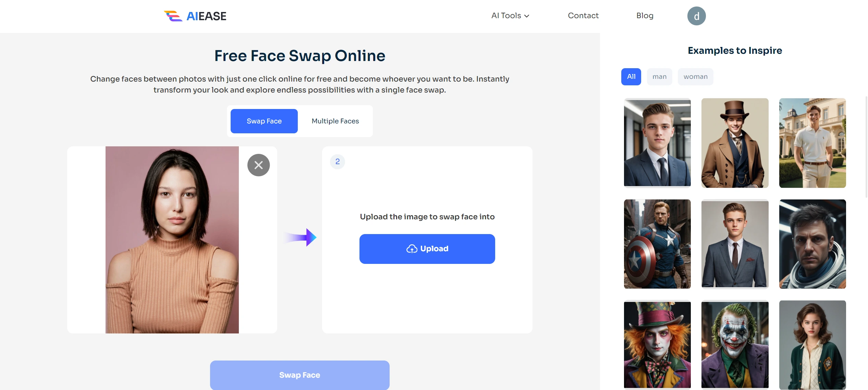
Task: Pick the woman in green cardigan example
Action: click(812, 344)
